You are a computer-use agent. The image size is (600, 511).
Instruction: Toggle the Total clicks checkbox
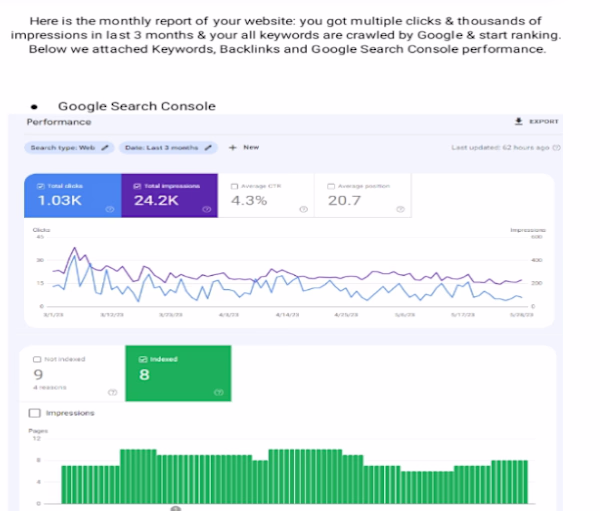tap(40, 186)
